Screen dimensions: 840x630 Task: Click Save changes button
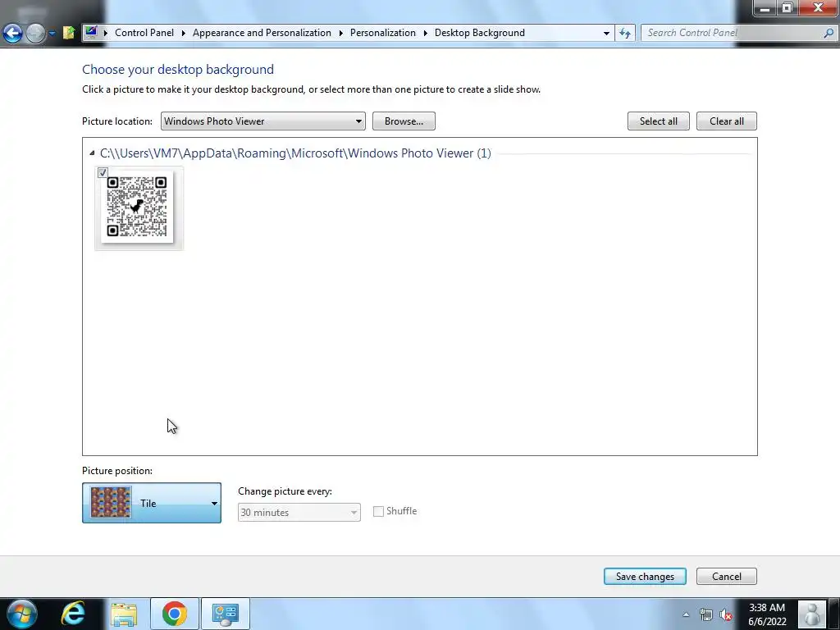click(645, 577)
